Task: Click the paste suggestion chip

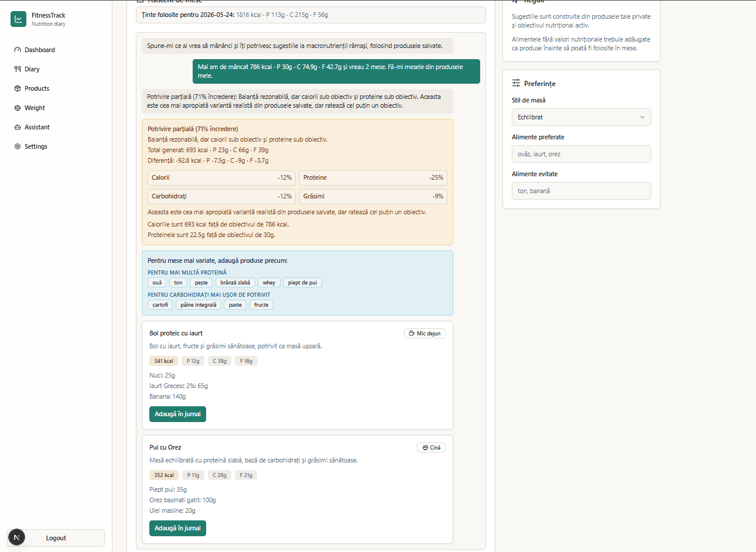Action: pyautogui.click(x=235, y=305)
